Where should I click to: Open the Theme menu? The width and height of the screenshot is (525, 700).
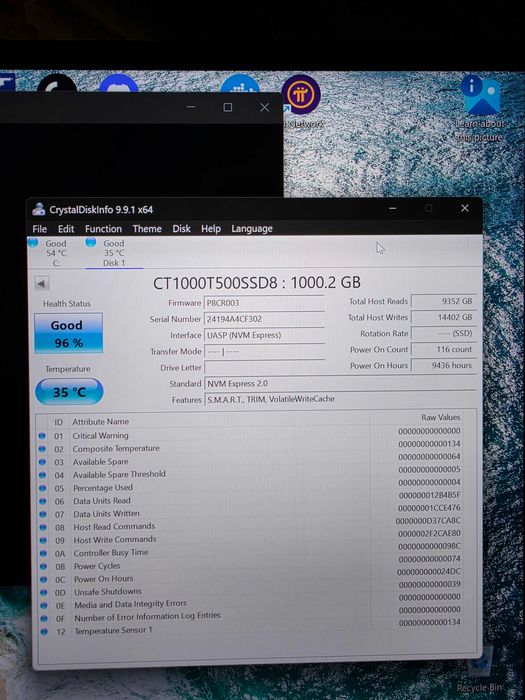point(147,229)
